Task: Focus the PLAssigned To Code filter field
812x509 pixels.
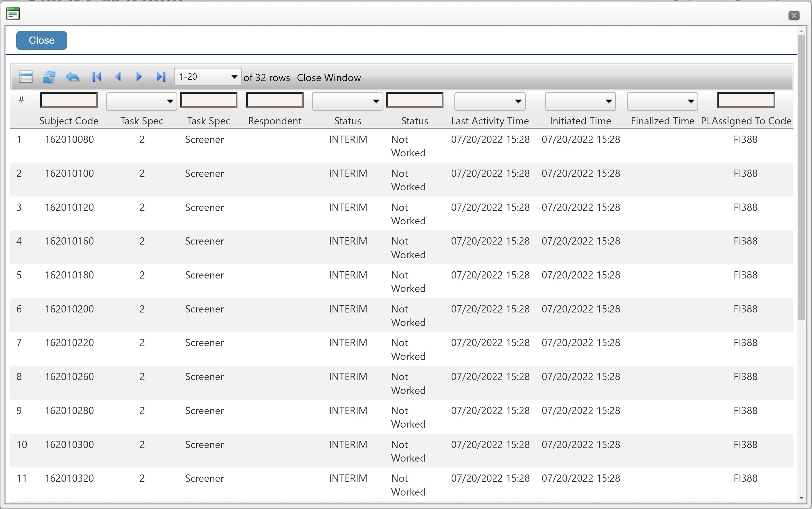Action: 746,100
